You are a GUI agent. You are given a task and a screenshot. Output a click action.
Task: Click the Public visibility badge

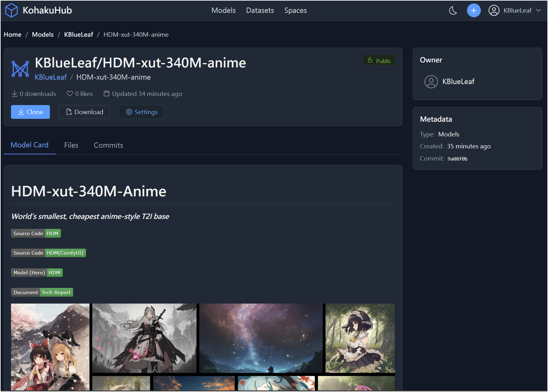[379, 61]
